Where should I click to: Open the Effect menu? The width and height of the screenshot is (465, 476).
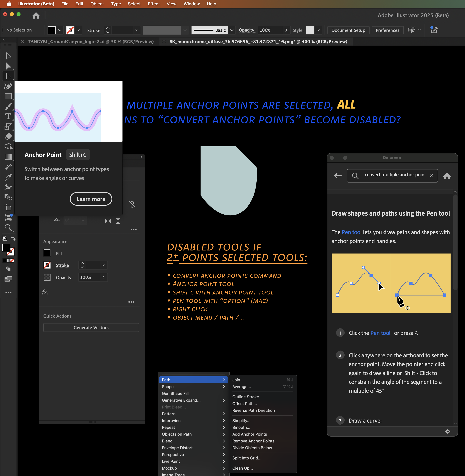point(153,4)
